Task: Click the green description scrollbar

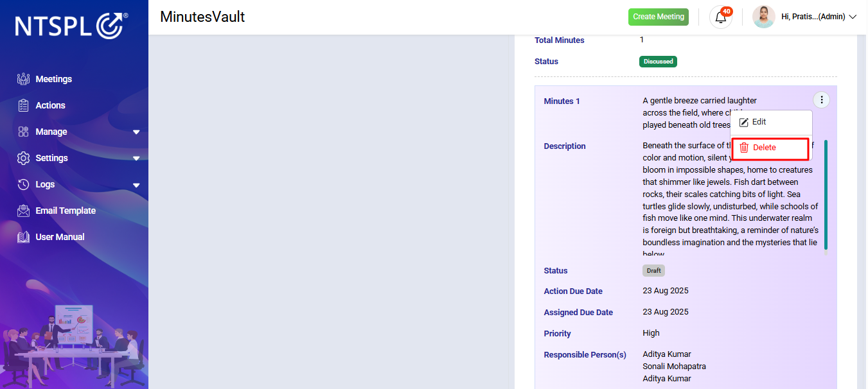Action: (826, 195)
